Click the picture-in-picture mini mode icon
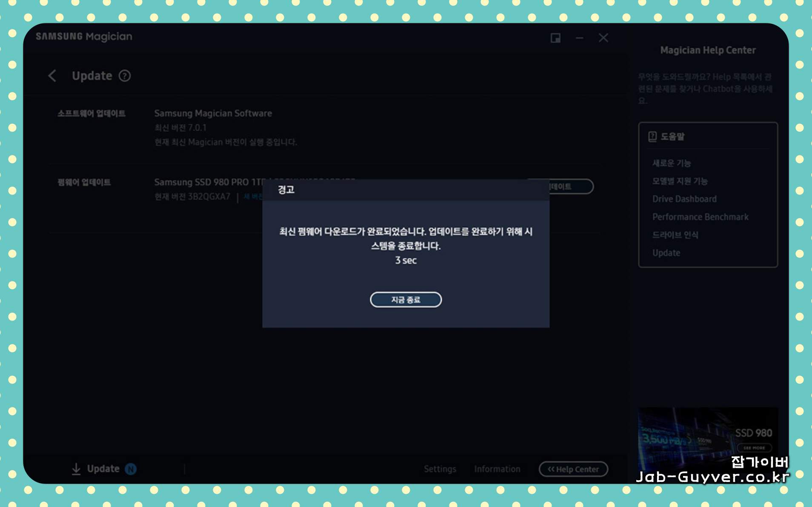 coord(555,38)
